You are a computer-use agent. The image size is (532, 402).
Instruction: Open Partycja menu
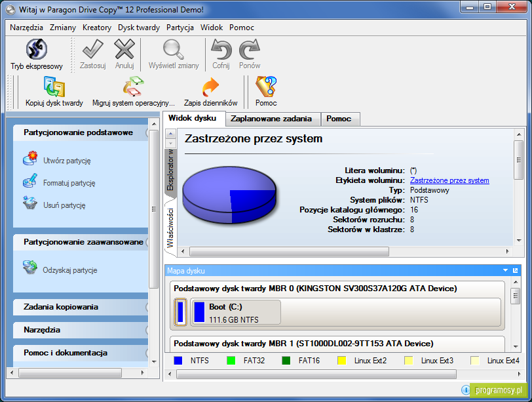point(180,28)
